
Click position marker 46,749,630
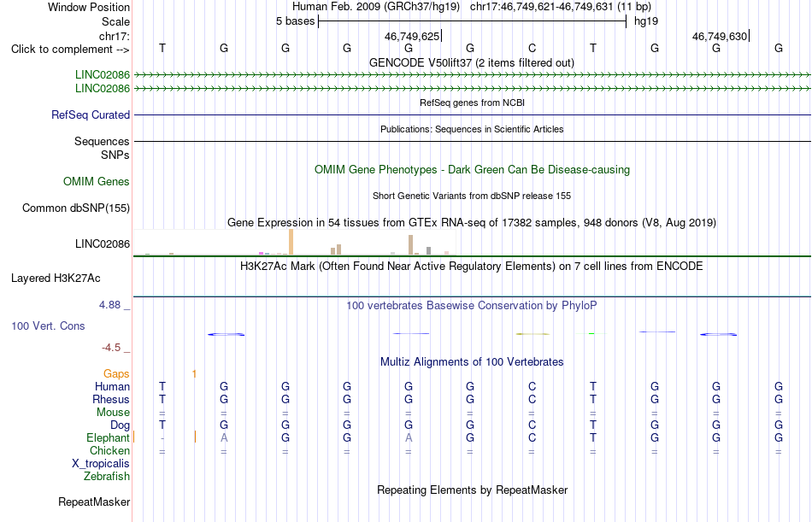pyautogui.click(x=720, y=36)
